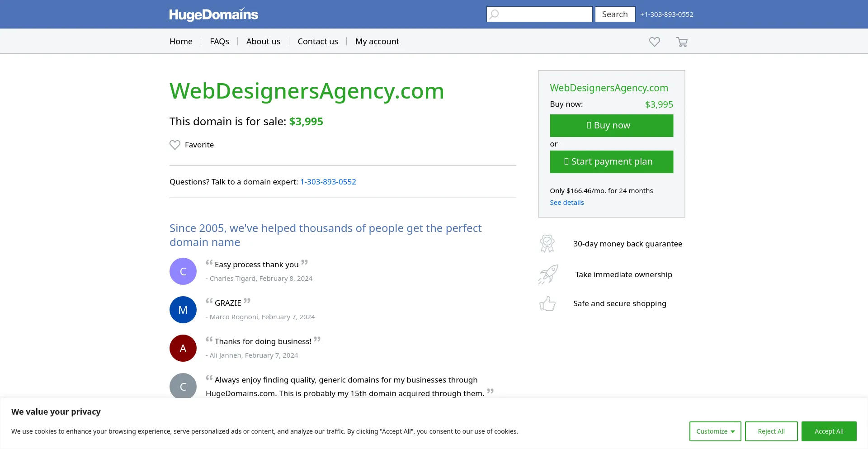
Task: Click Ali Janneh's red A avatar
Action: pyautogui.click(x=183, y=348)
